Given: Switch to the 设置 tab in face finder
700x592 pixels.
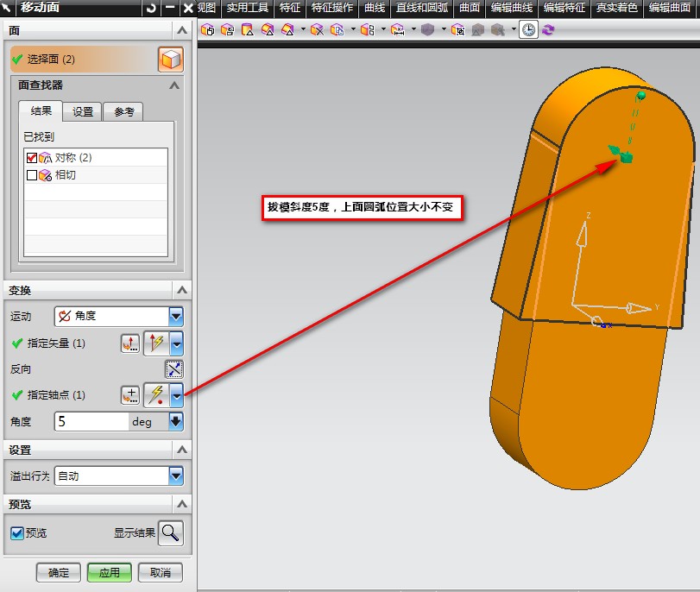Looking at the screenshot, I should (83, 111).
